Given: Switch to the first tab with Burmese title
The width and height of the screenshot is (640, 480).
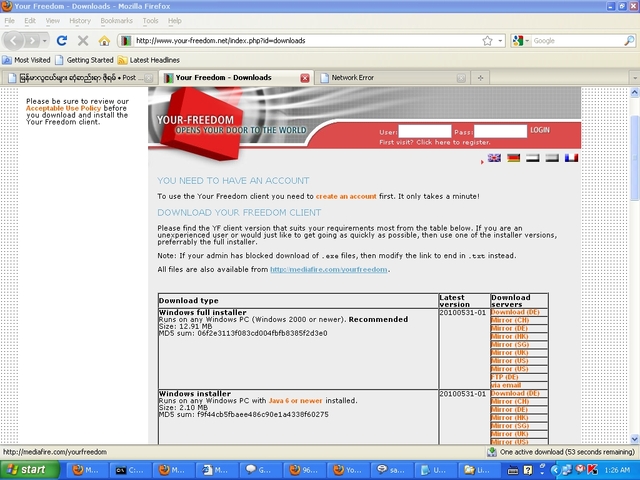Looking at the screenshot, I should coord(80,78).
